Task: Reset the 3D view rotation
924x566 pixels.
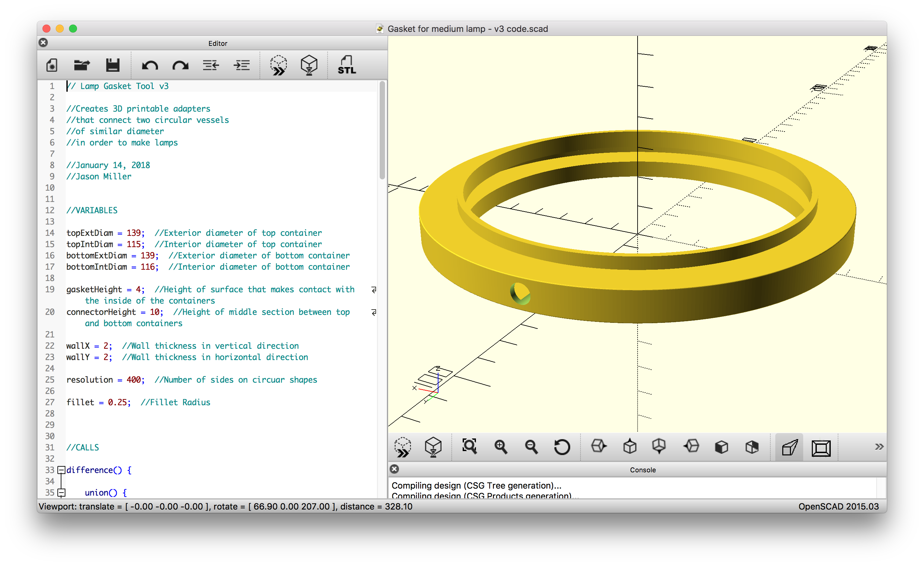Action: [x=562, y=447]
